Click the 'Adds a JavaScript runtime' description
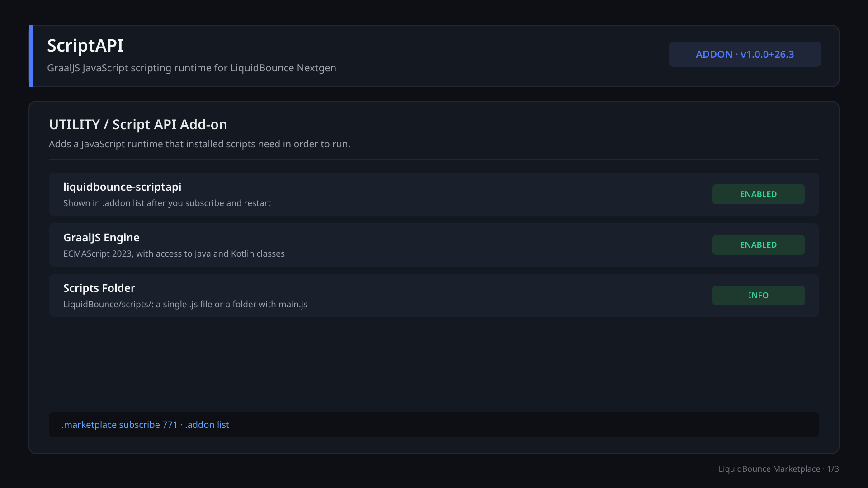The height and width of the screenshot is (488, 868). 199,144
